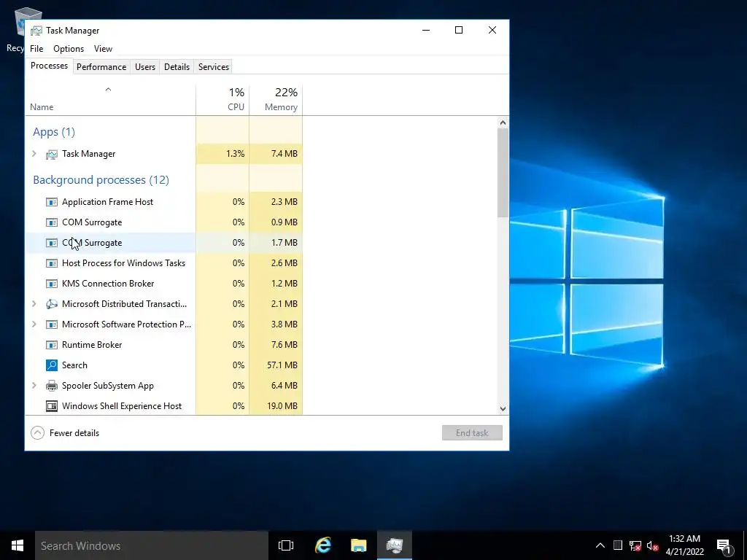Expand the Spooler SubSystem App group
The width and height of the screenshot is (747, 560).
tap(34, 385)
